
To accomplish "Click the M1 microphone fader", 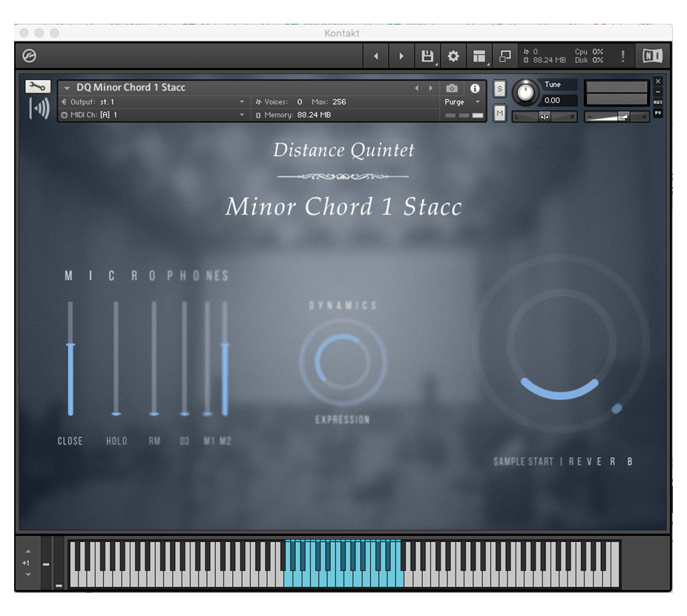I will coord(207,358).
